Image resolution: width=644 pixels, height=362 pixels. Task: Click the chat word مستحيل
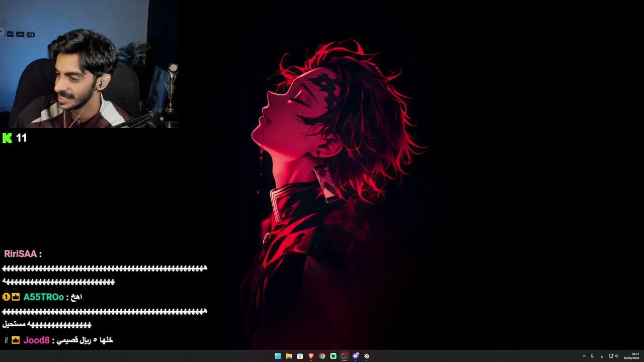tap(14, 325)
